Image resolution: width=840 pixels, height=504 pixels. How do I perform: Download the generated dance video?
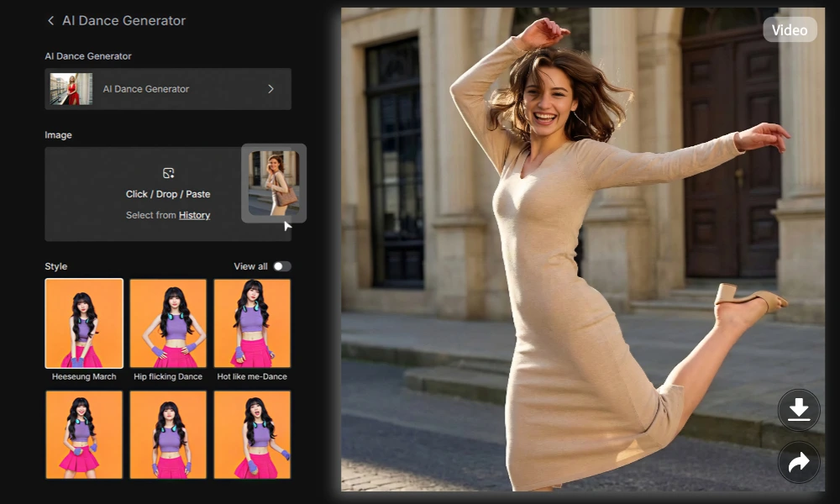point(798,410)
